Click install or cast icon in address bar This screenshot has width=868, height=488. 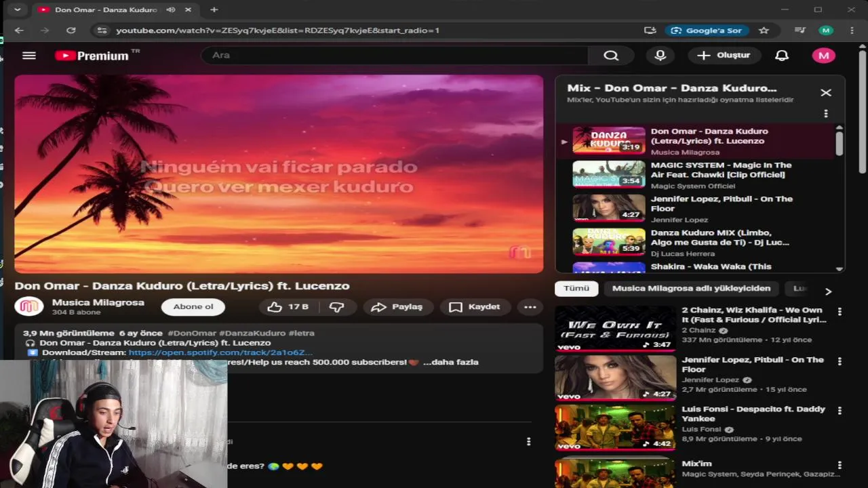pyautogui.click(x=650, y=30)
